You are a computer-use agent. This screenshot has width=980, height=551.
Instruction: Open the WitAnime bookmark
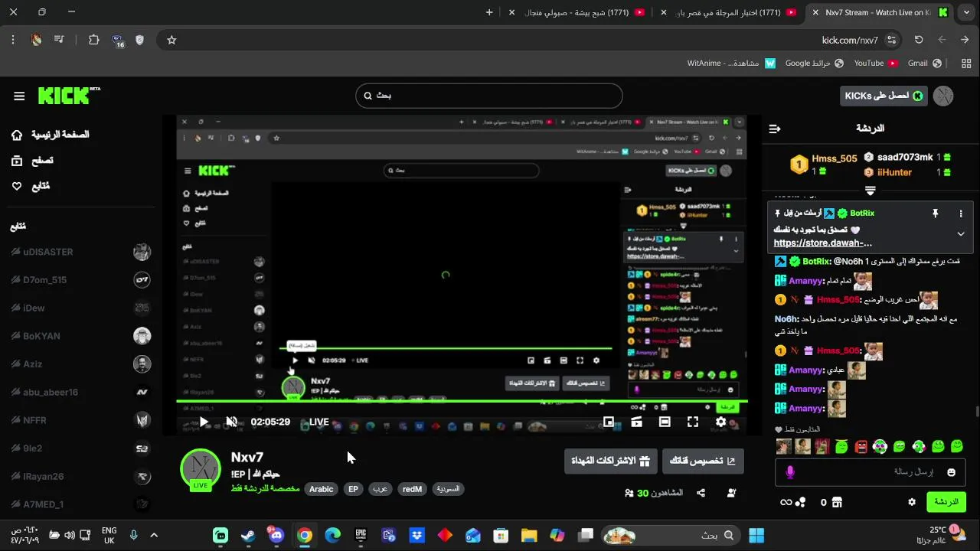[x=731, y=63]
